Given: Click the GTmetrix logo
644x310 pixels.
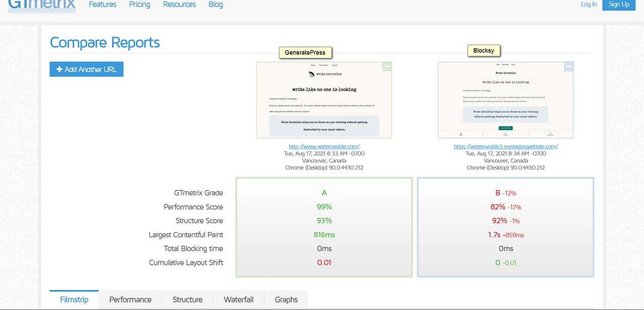Looking at the screenshot, I should click(x=42, y=5).
